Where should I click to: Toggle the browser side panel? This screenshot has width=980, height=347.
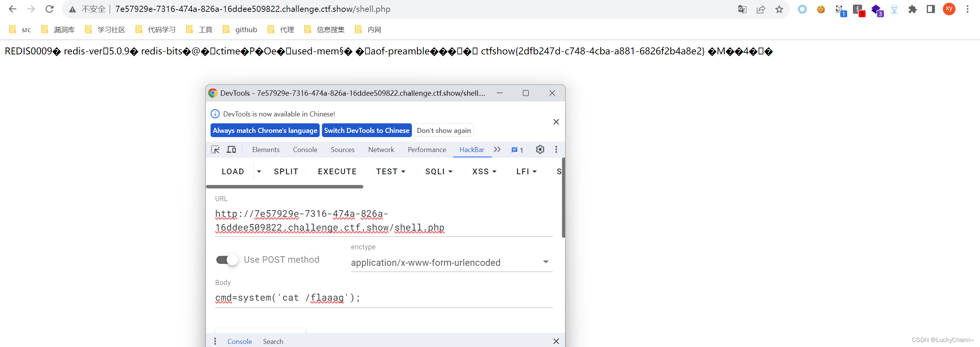click(x=931, y=9)
